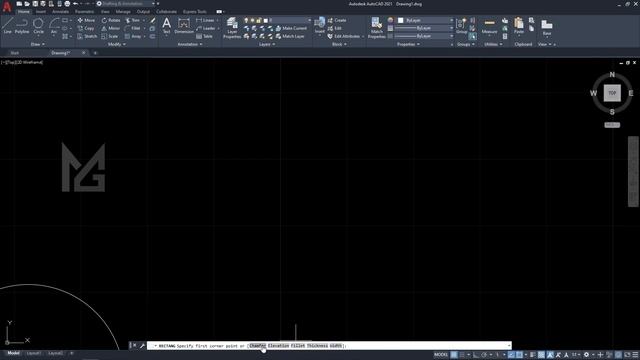Click the TOP face of ViewCube

612,93
